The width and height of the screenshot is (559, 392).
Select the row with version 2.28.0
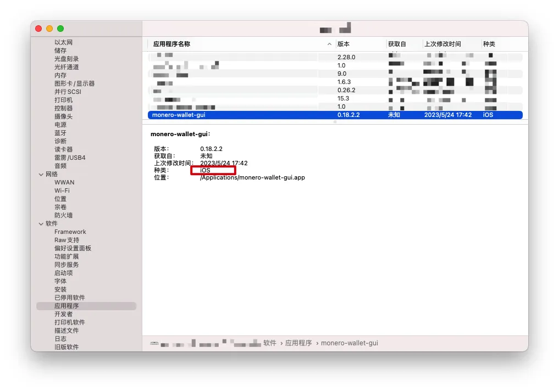[335, 57]
